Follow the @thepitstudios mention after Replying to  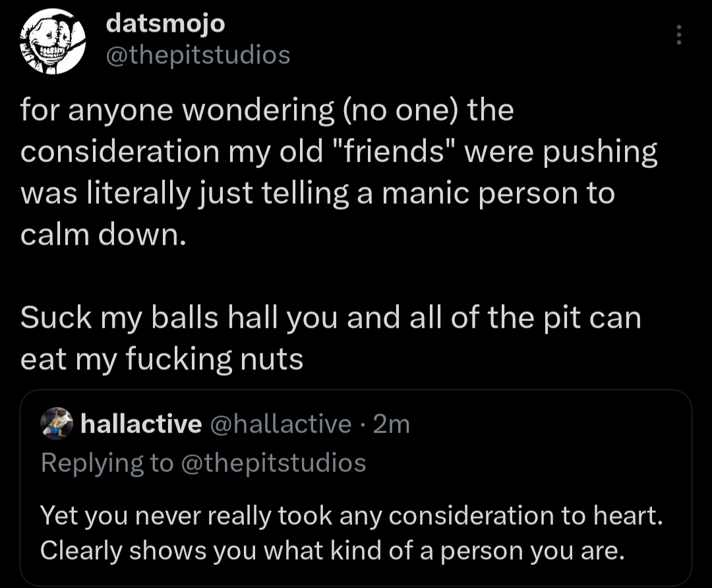pyautogui.click(x=273, y=462)
